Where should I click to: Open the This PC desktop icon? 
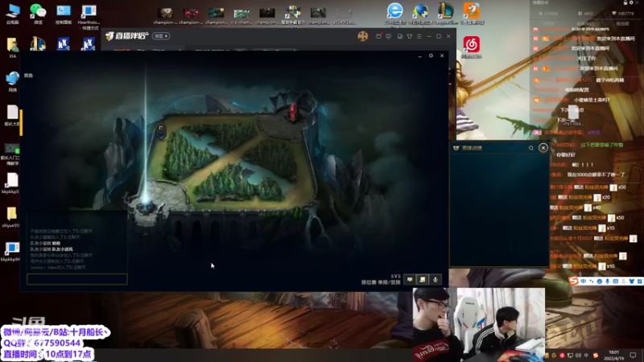click(13, 14)
